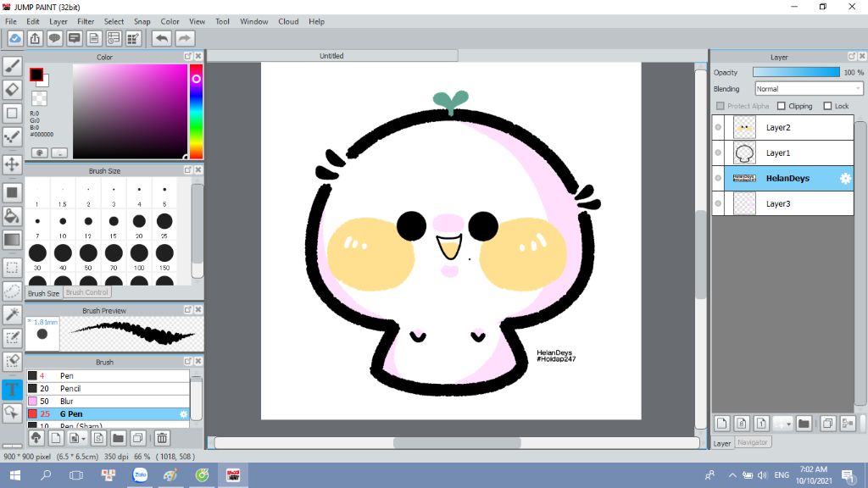Enable the Lock checkbox
Screen dimensions: 868x488
pyautogui.click(x=827, y=106)
